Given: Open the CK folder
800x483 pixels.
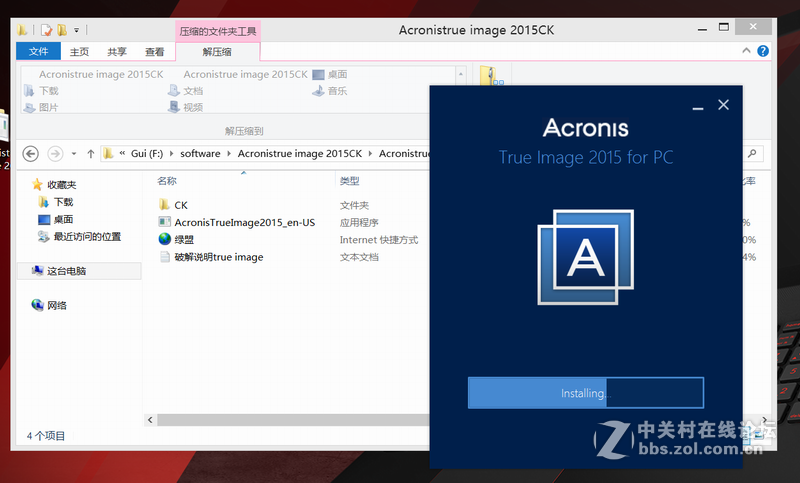Looking at the screenshot, I should coord(181,205).
